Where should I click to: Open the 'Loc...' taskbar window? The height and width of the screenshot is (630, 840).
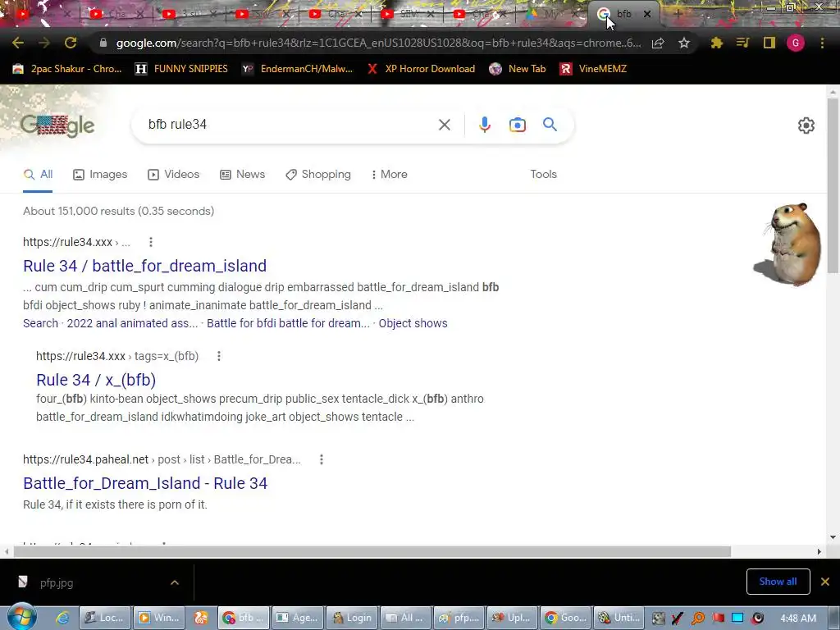pos(106,618)
